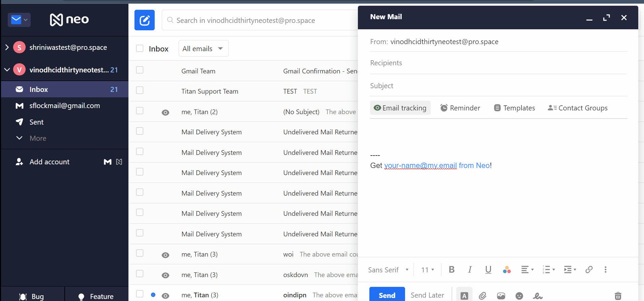Viewport: 644px width, 301px height.
Task: Insert signature with the signature icon
Action: 538,296
